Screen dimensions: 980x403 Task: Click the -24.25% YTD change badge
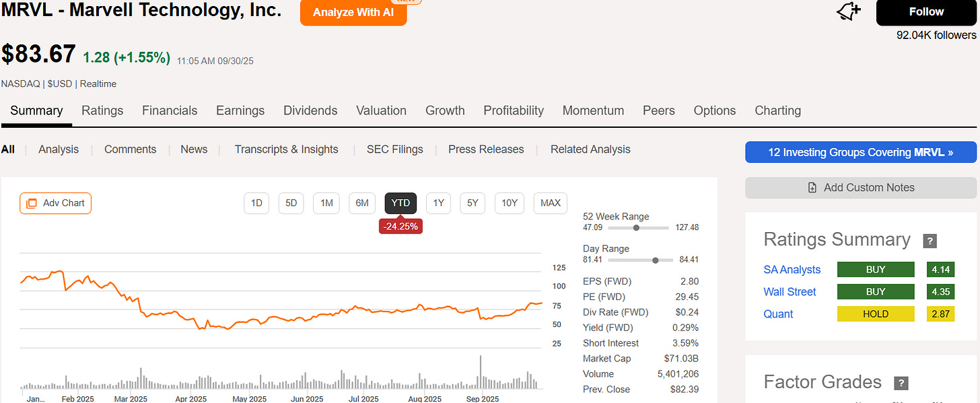point(401,227)
